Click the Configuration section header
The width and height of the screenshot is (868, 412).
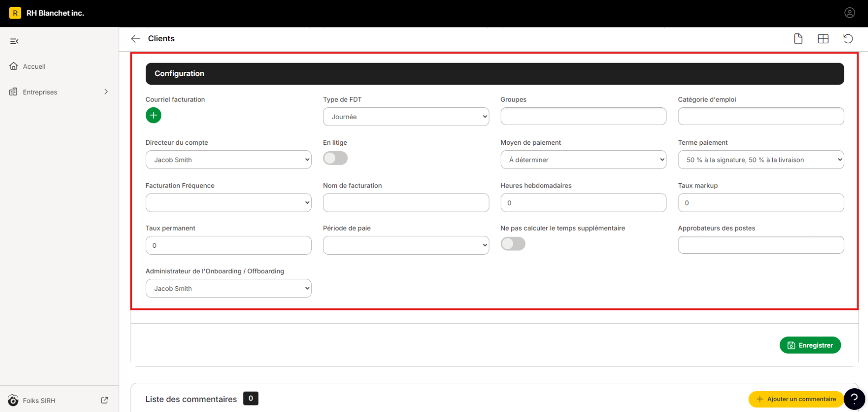[495, 74]
